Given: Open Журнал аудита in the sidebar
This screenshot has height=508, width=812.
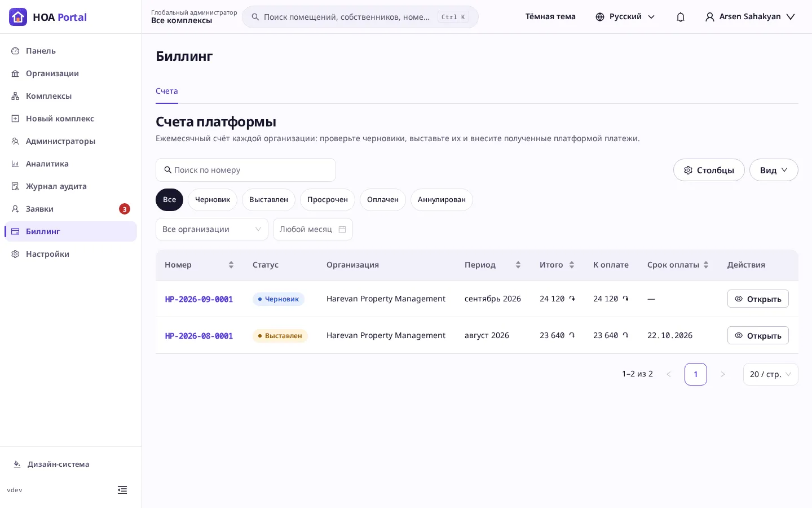Looking at the screenshot, I should [70, 186].
